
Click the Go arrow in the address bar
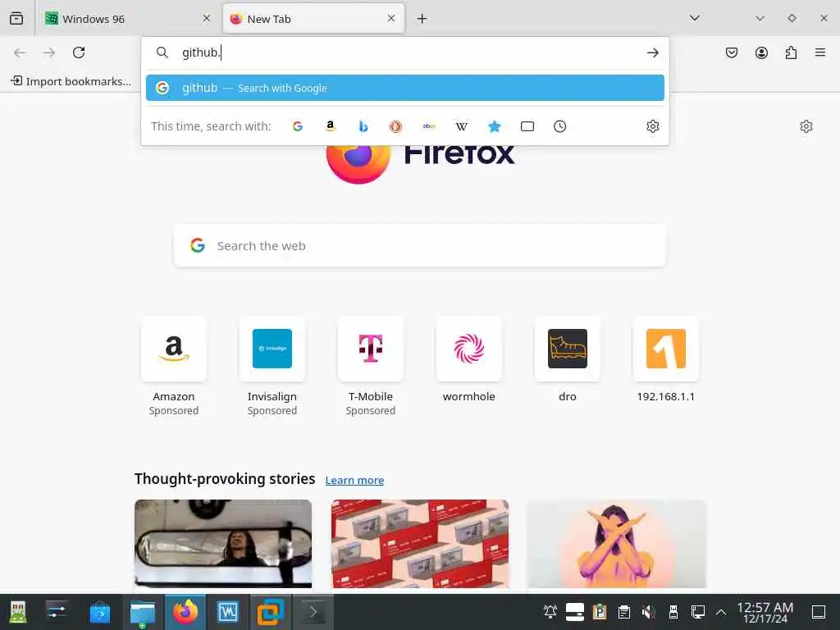pyautogui.click(x=652, y=52)
